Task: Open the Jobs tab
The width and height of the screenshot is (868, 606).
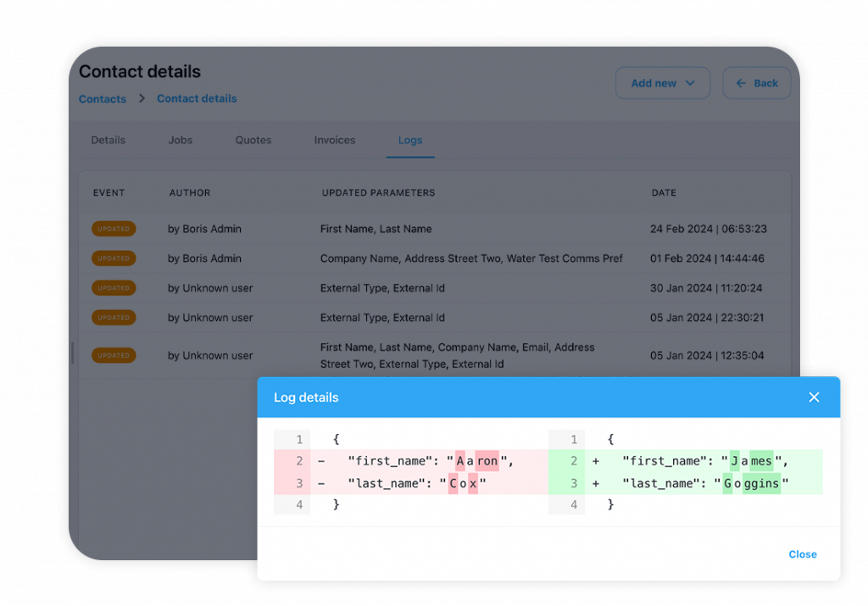Action: coord(181,140)
